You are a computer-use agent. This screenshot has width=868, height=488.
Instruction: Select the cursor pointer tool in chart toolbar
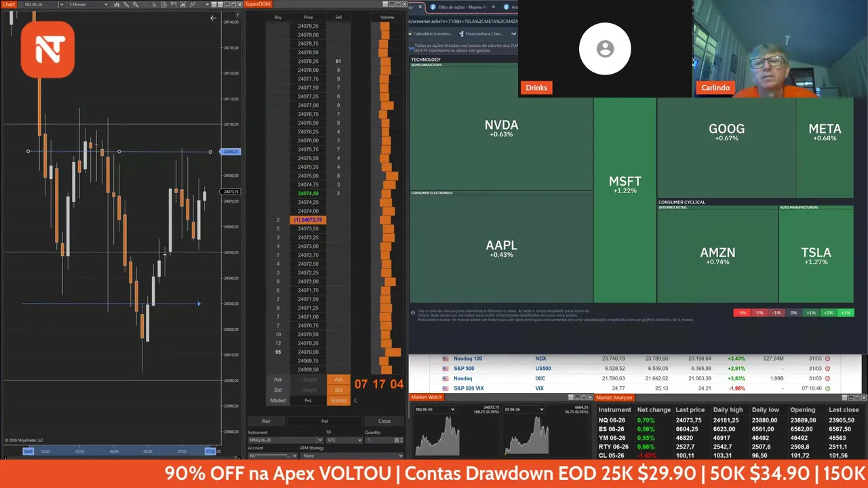[154, 4]
